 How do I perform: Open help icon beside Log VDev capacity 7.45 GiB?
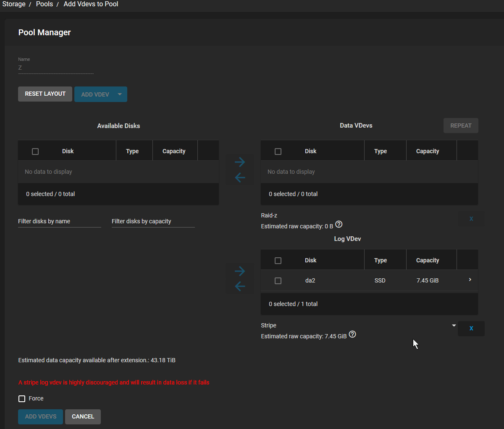tap(352, 334)
